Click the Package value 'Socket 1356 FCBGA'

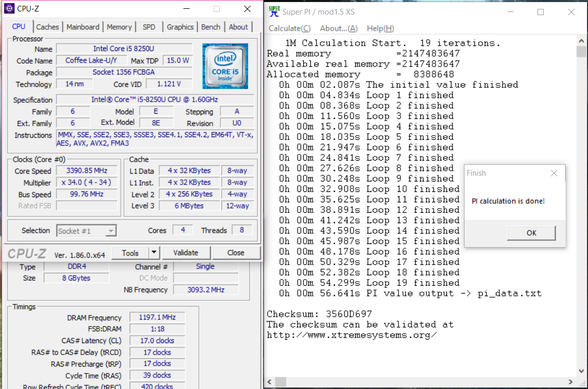[124, 72]
